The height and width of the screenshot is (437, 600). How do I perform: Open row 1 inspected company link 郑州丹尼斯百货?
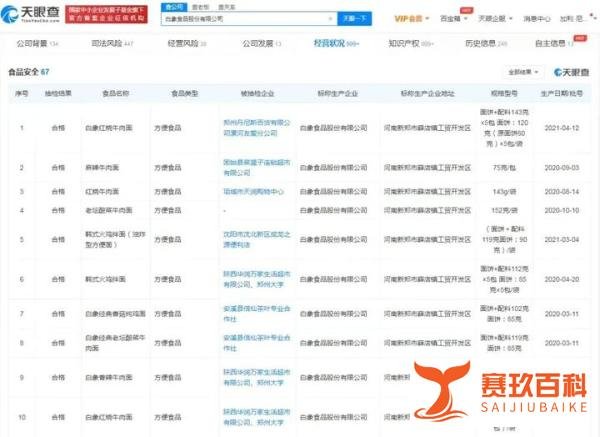(257, 128)
